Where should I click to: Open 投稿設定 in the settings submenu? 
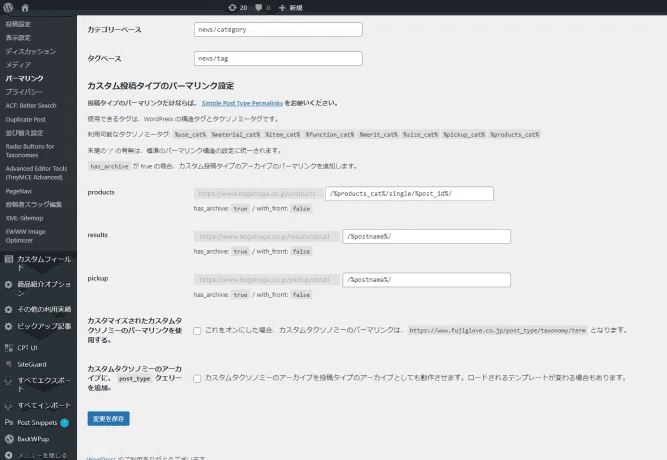[x=18, y=24]
